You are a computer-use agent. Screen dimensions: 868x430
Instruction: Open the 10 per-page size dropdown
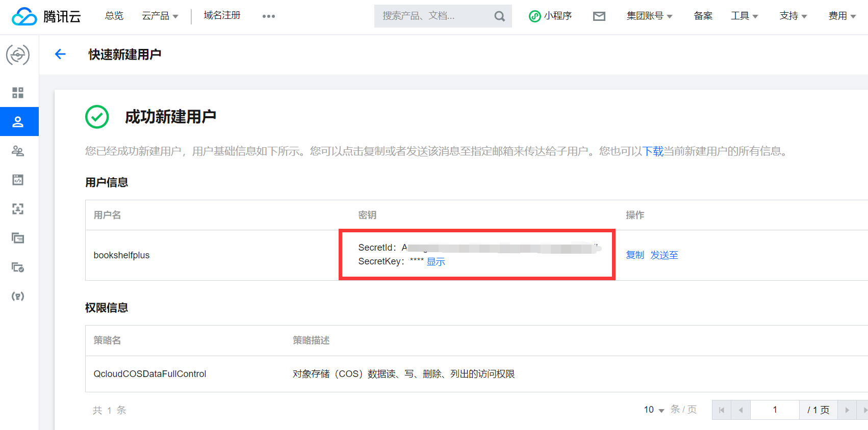tap(654, 410)
